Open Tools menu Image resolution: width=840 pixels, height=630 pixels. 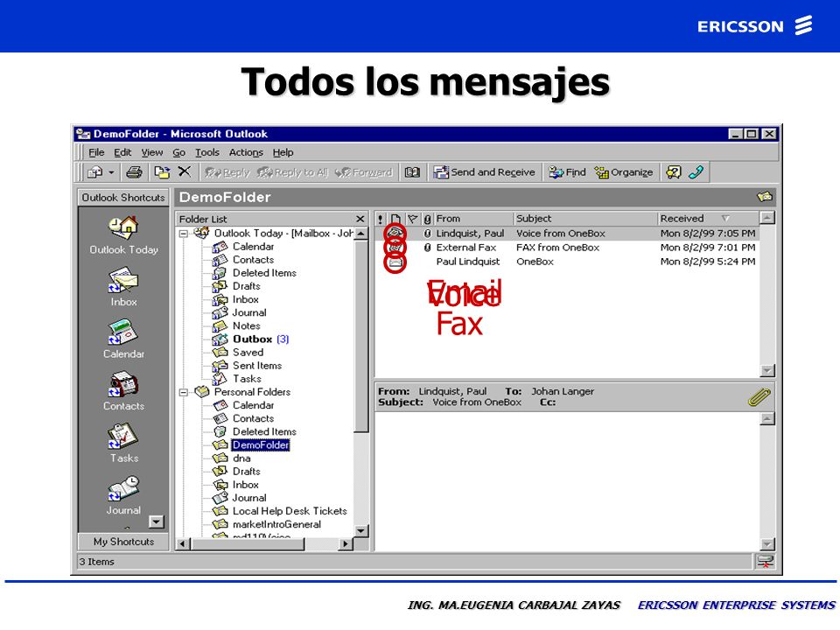tap(207, 152)
